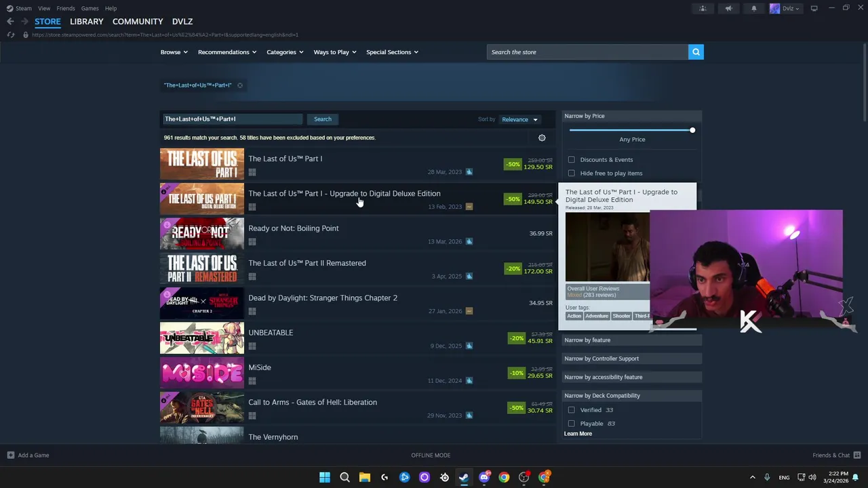Enable Discounts & Events filter

[572, 160]
